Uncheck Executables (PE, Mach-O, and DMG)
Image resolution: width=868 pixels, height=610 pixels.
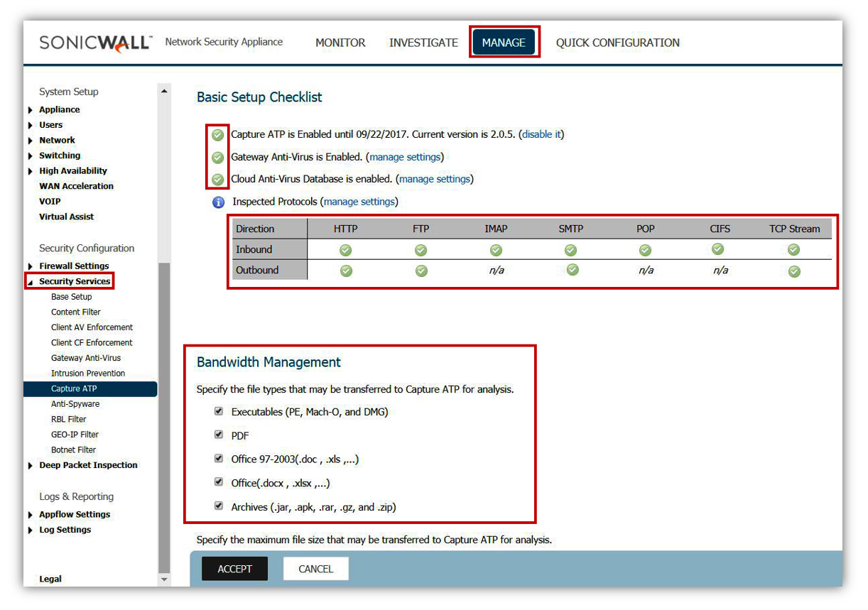(219, 411)
